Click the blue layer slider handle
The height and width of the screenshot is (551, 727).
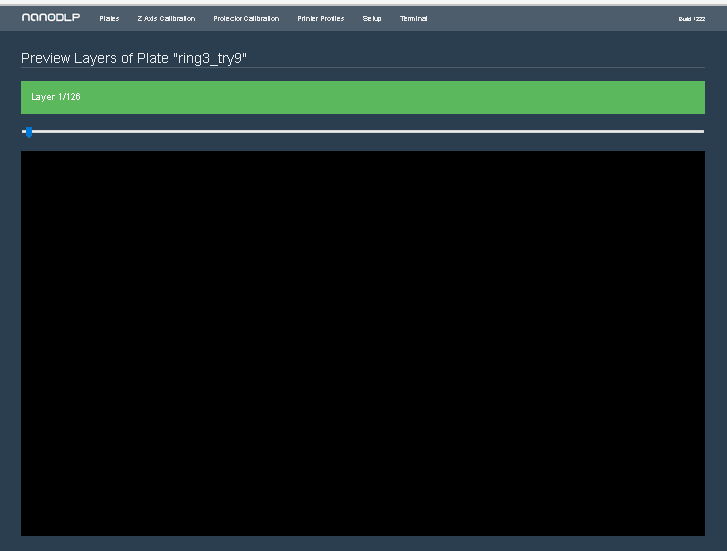tap(28, 132)
